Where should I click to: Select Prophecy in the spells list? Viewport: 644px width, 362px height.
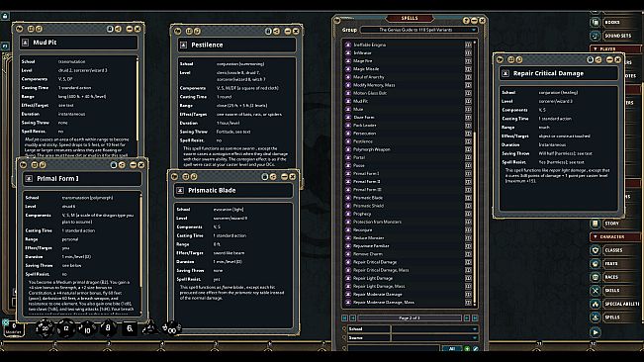click(362, 214)
